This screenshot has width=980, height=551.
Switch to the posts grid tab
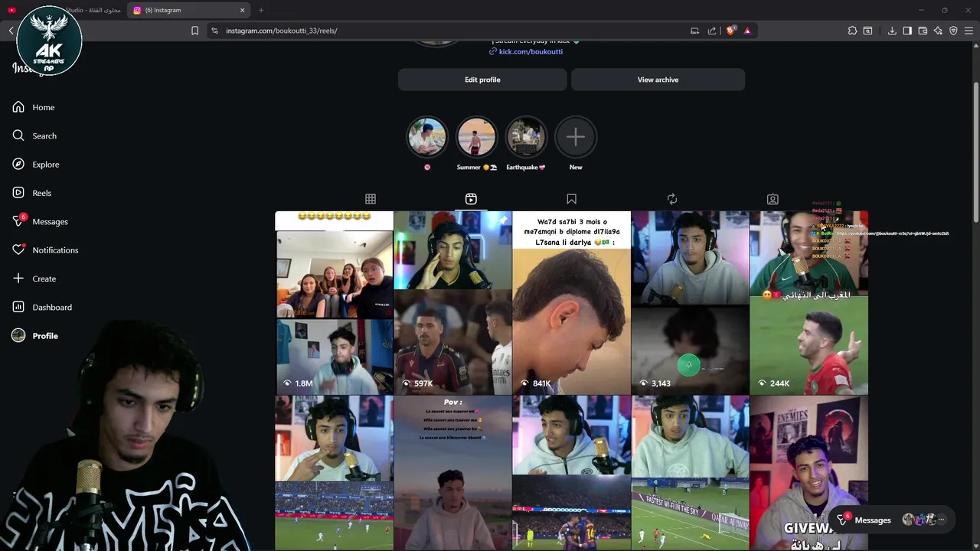[x=371, y=199]
